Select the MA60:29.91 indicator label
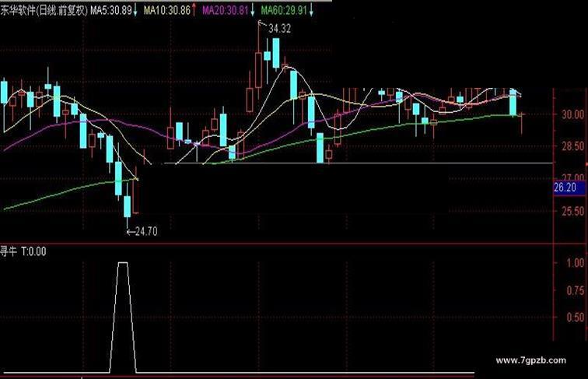This screenshot has height=379, width=588. pyautogui.click(x=284, y=10)
